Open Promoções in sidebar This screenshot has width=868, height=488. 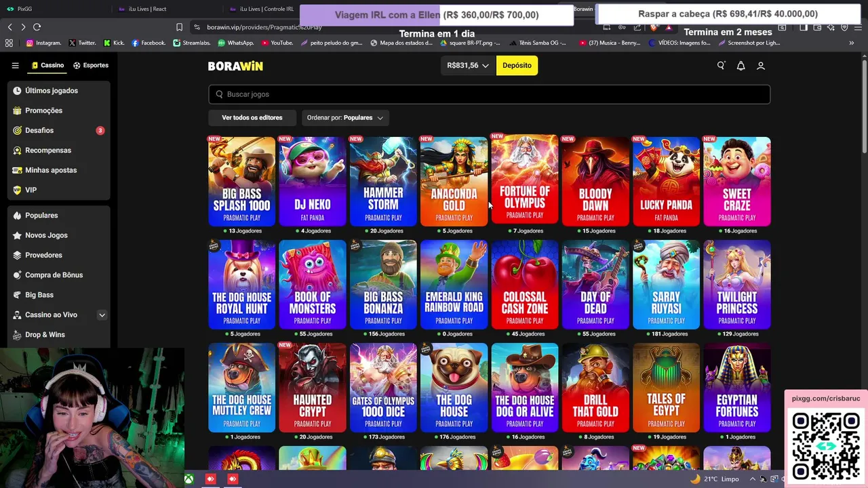pos(58,110)
